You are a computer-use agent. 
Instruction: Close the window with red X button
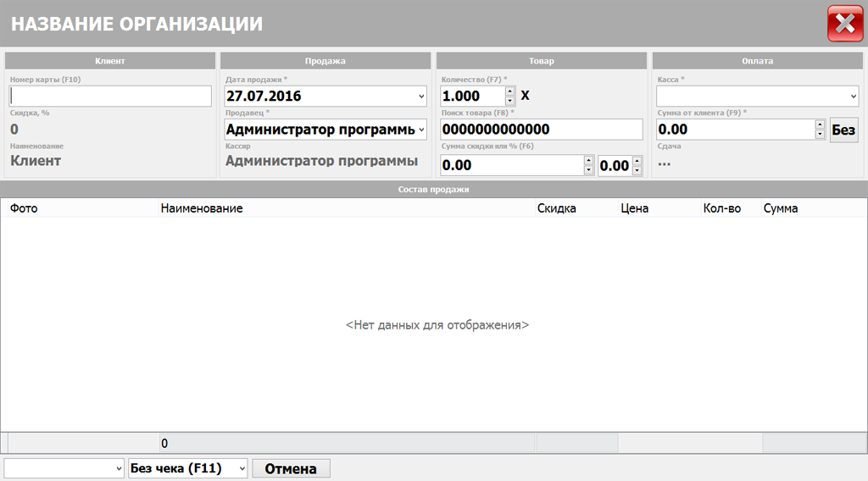845,24
